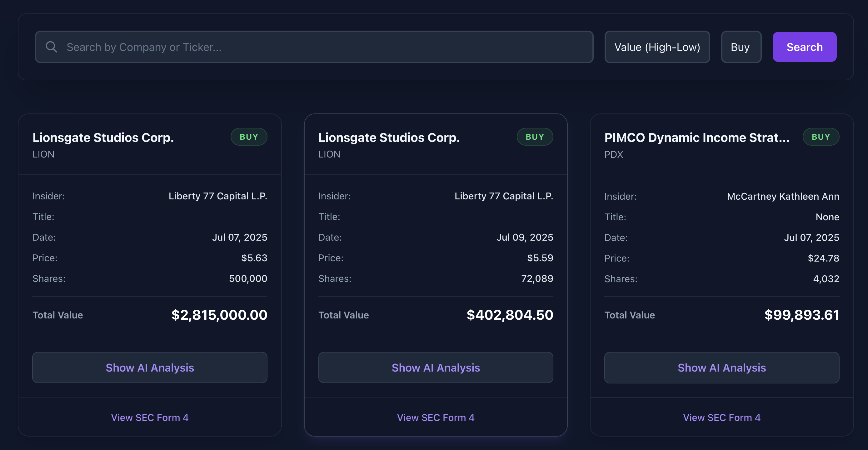This screenshot has height=450, width=868.
Task: Click the $5.63 price value
Action: (254, 258)
